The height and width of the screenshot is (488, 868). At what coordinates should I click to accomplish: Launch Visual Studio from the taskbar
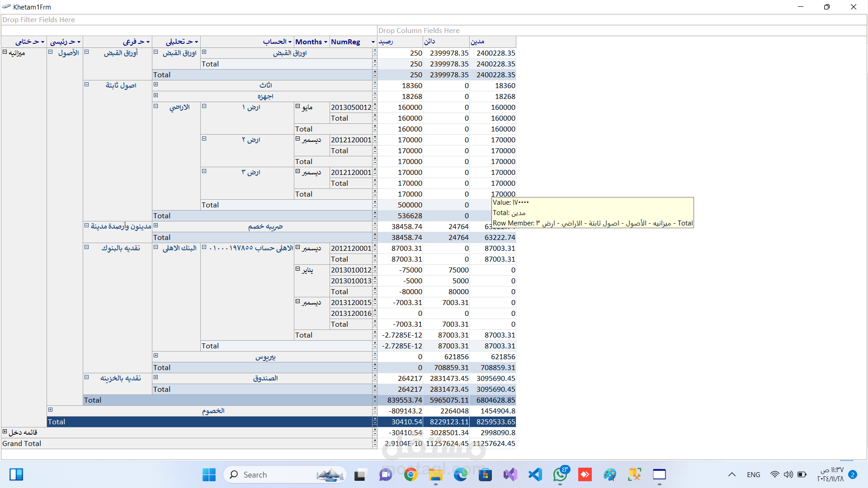[510, 474]
